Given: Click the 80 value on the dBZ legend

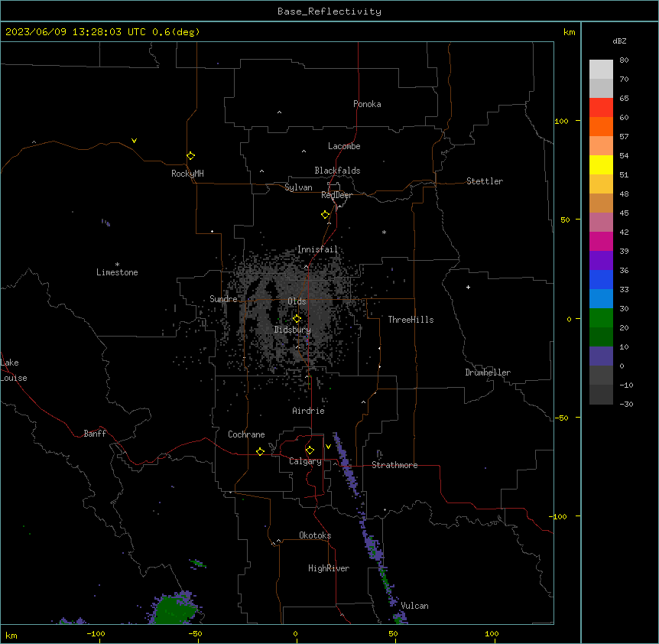Looking at the screenshot, I should pyautogui.click(x=624, y=60).
